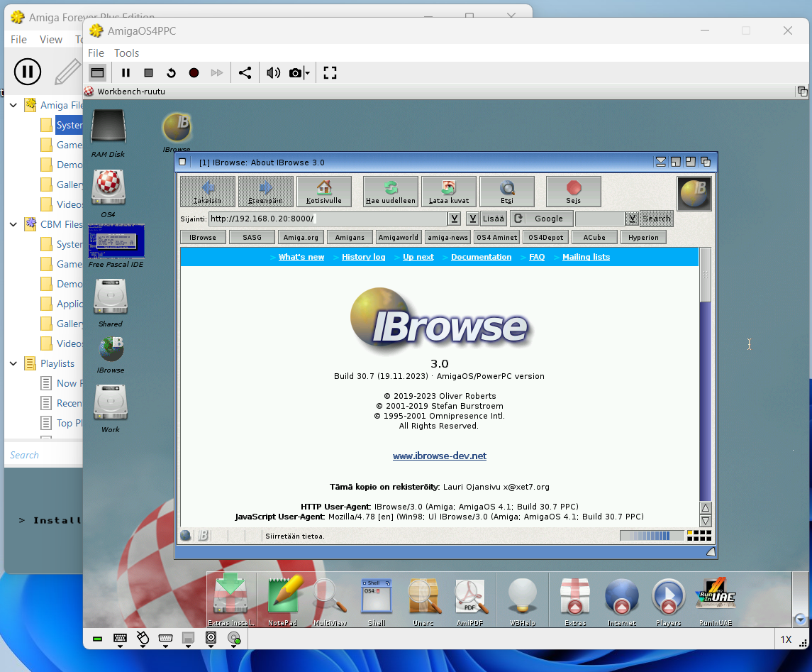This screenshot has width=812, height=672.
Task: Launch Unarc from the dock
Action: (x=423, y=600)
